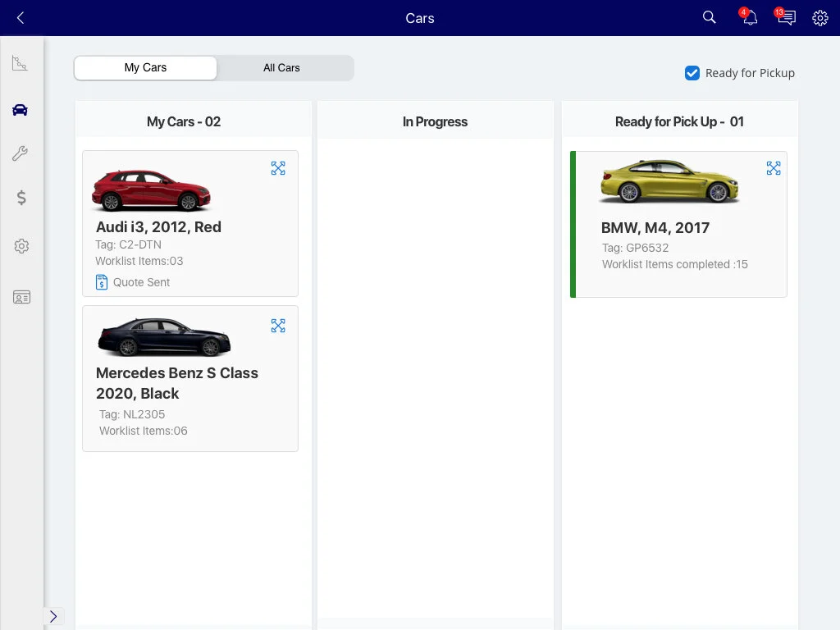Screen dimensions: 840x630
Task: Expand the Mercedes Benz S Class card
Action: pos(278,326)
